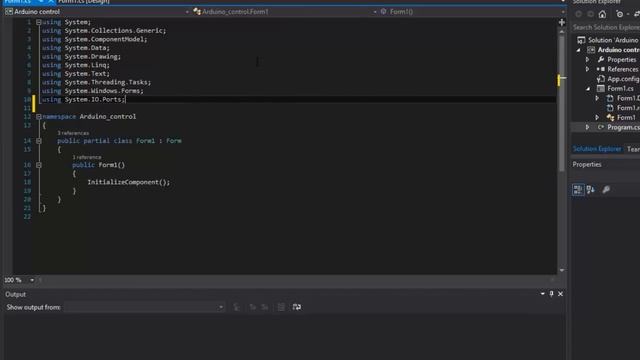This screenshot has width=640, height=360.
Task: Collapse the Form1 class outlining box
Action: pyautogui.click(x=39, y=141)
